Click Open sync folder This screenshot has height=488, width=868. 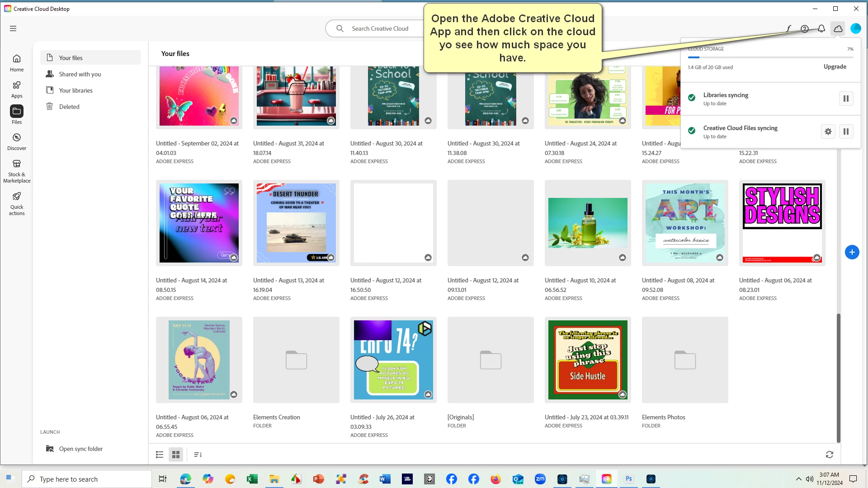pyautogui.click(x=80, y=449)
